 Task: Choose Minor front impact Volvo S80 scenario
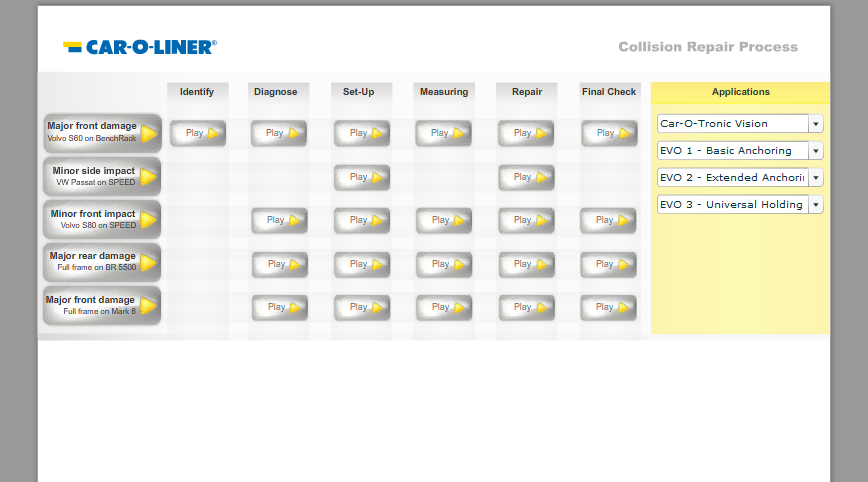click(102, 220)
